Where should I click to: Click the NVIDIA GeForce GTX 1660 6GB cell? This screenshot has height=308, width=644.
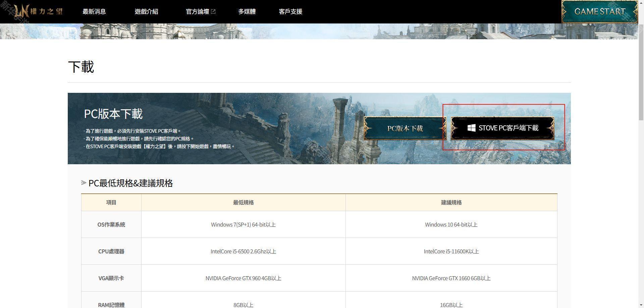[451, 278]
